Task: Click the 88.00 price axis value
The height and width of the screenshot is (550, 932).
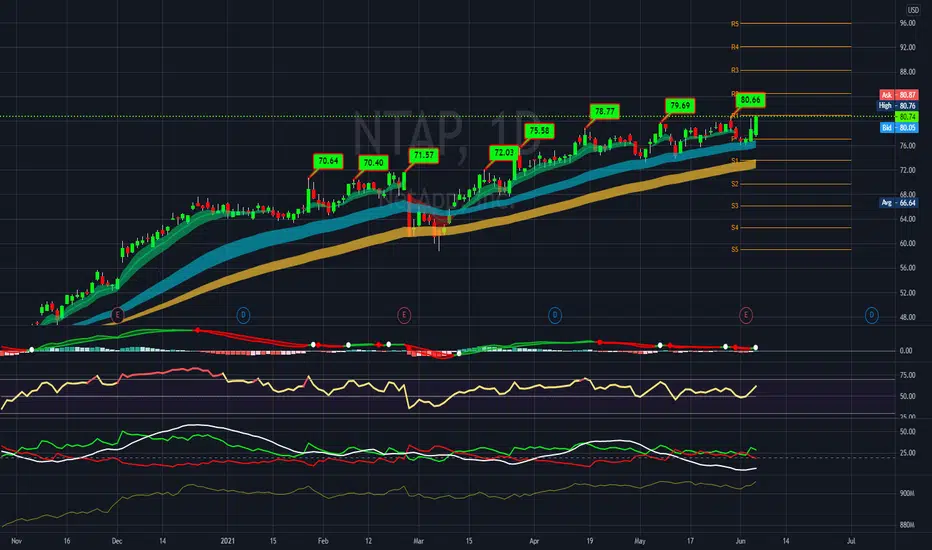Action: [x=907, y=72]
